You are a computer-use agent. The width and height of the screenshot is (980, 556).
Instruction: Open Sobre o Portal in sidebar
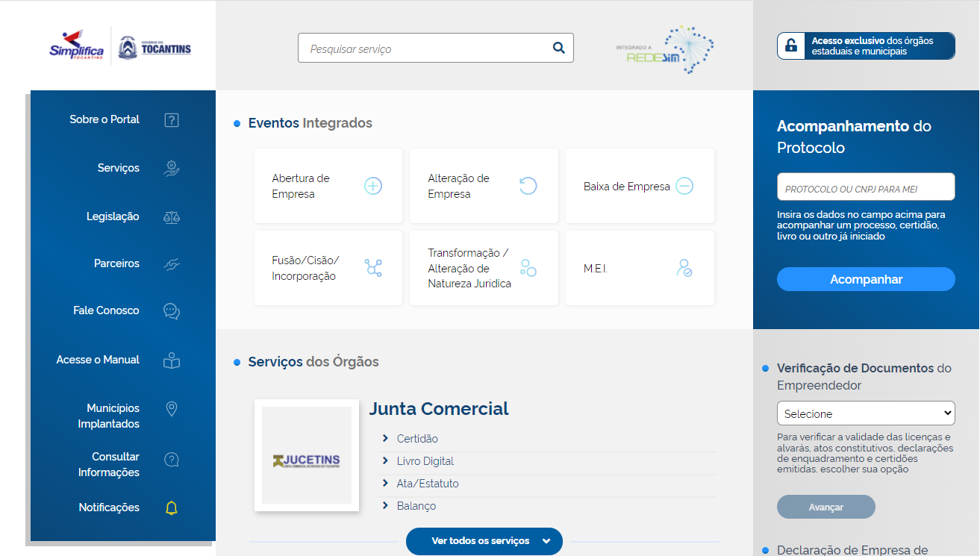point(104,119)
